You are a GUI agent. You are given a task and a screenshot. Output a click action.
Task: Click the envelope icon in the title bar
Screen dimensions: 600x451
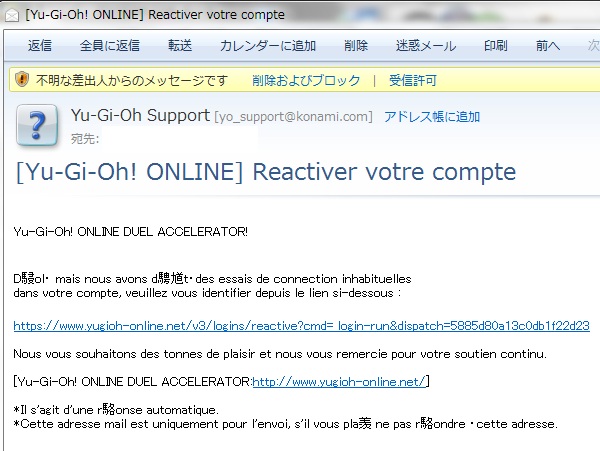[x=12, y=15]
